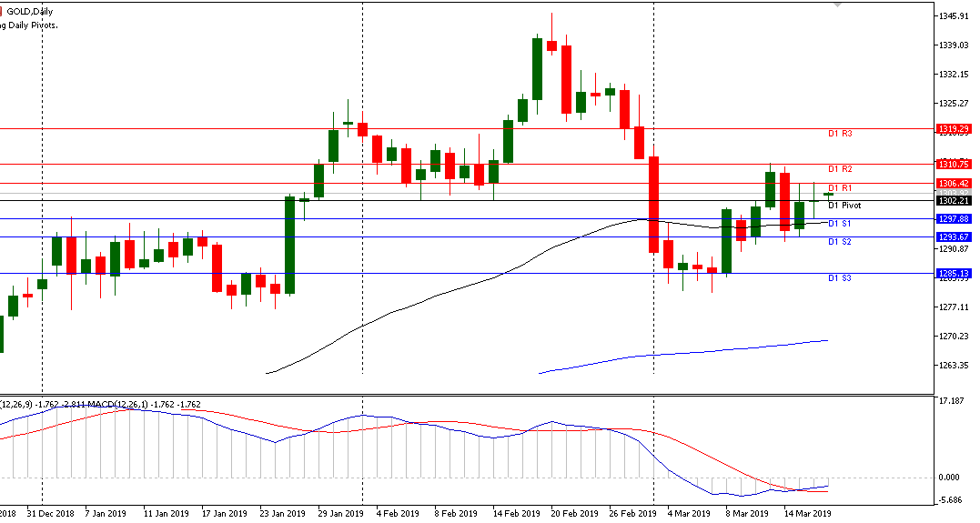Click the D1 S1 support label
This screenshot has width=980, height=523.
coord(839,224)
